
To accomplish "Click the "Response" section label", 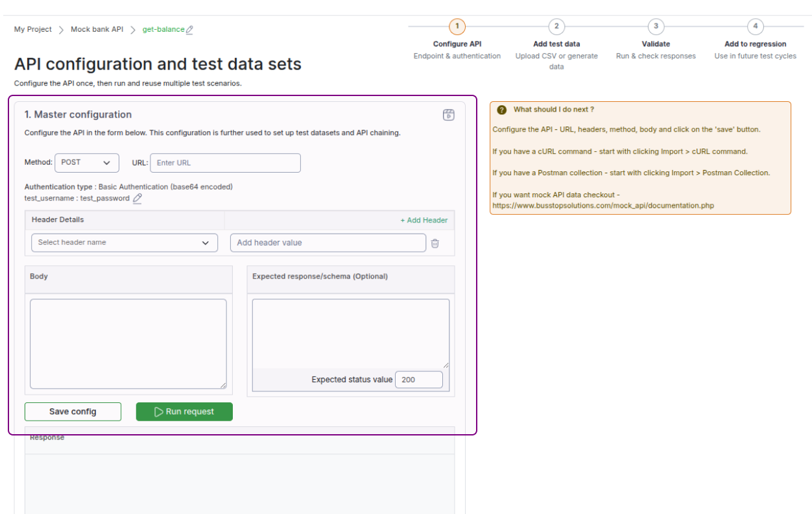I will [x=47, y=438].
